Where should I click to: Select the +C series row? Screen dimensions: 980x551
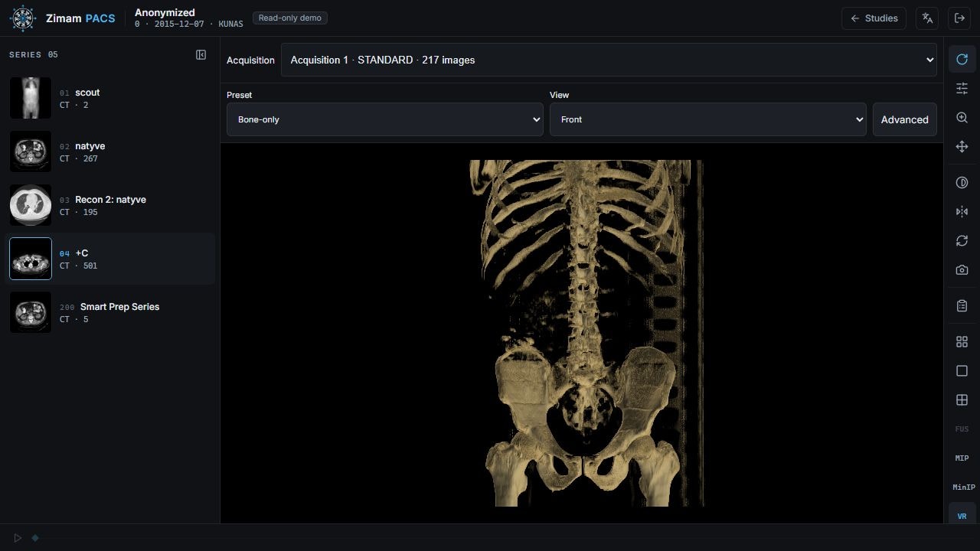pos(109,259)
